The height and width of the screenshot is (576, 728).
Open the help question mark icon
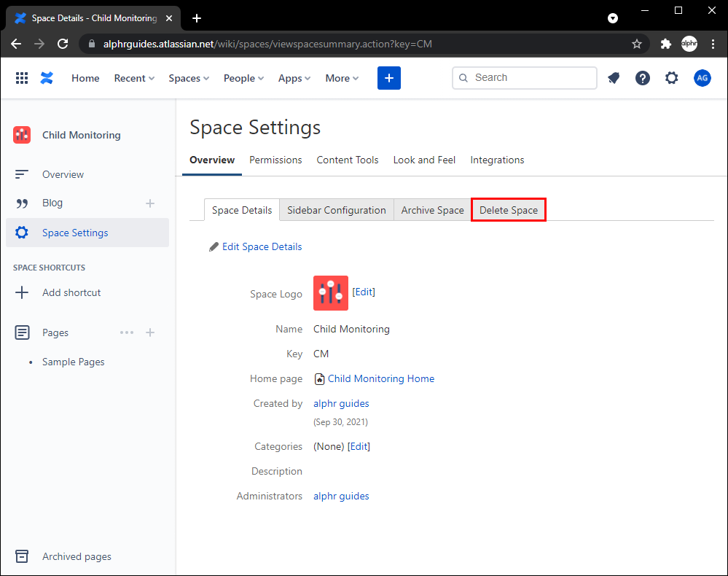642,78
